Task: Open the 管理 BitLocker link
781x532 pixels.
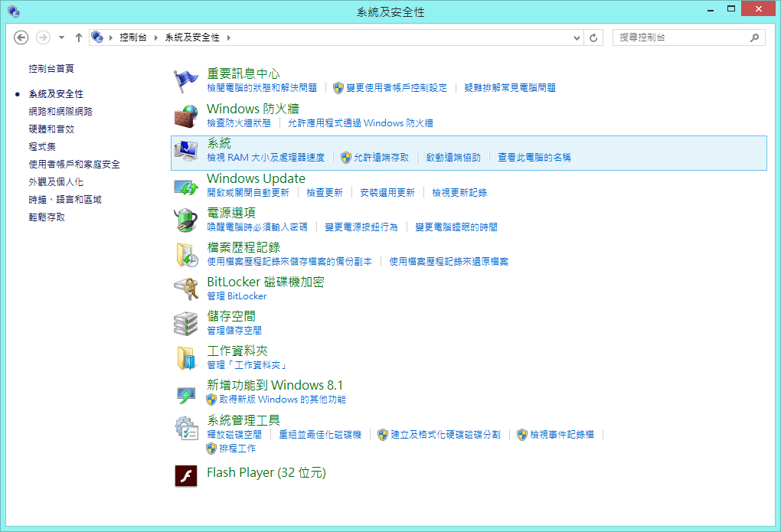Action: tap(237, 296)
